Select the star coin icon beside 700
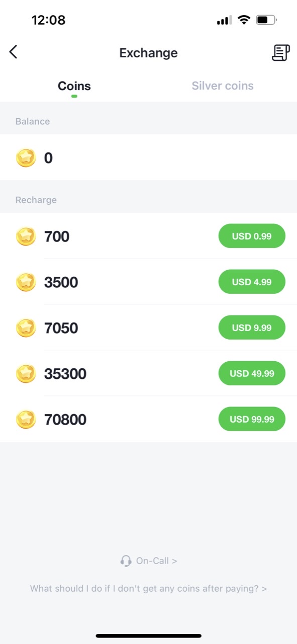Viewport: 297px width, 644px height. 26,236
